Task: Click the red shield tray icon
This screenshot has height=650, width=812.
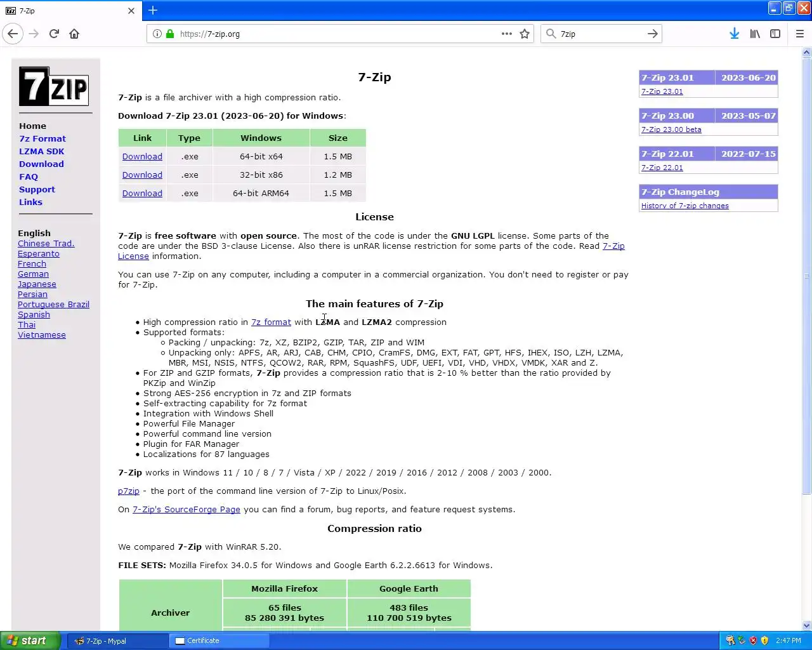Action: [x=753, y=640]
